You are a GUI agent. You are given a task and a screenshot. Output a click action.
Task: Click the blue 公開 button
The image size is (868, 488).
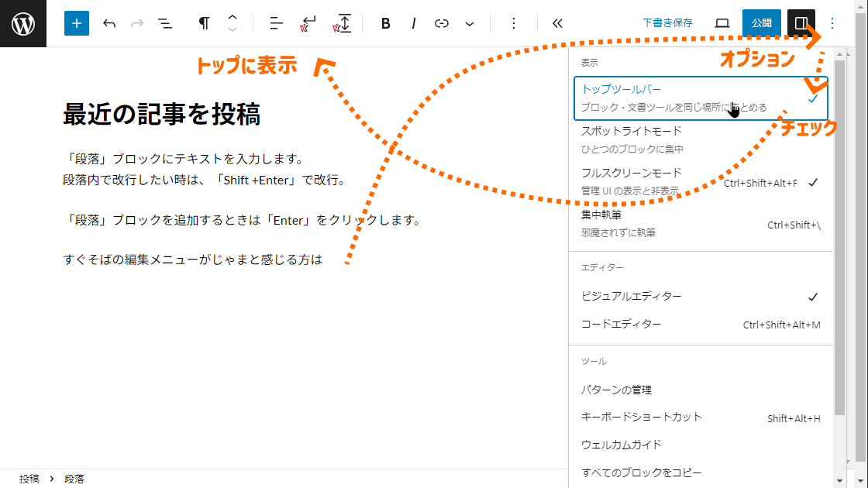761,23
